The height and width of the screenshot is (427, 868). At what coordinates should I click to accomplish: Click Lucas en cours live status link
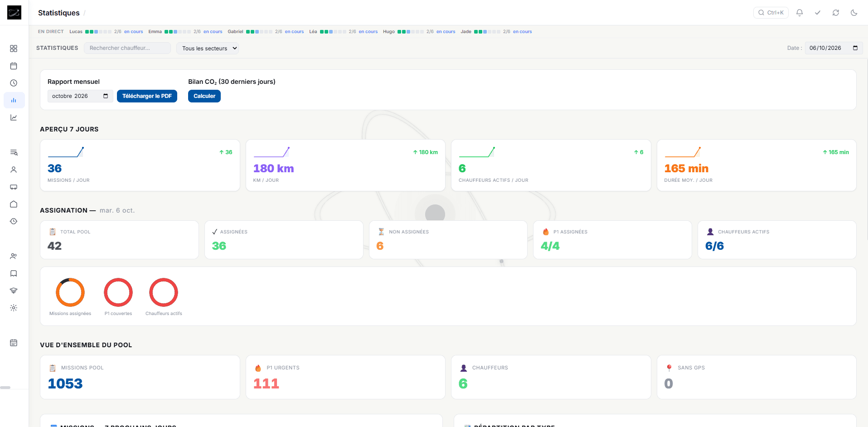pyautogui.click(x=133, y=32)
